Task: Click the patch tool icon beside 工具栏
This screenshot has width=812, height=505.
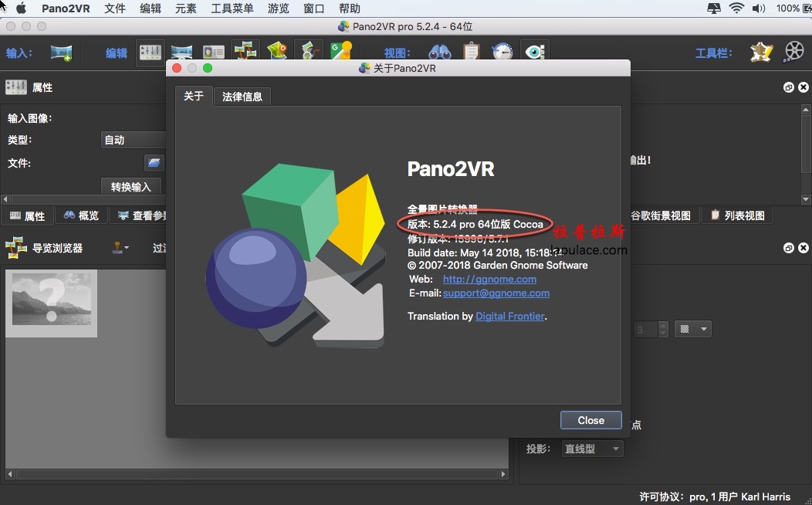Action: click(761, 52)
